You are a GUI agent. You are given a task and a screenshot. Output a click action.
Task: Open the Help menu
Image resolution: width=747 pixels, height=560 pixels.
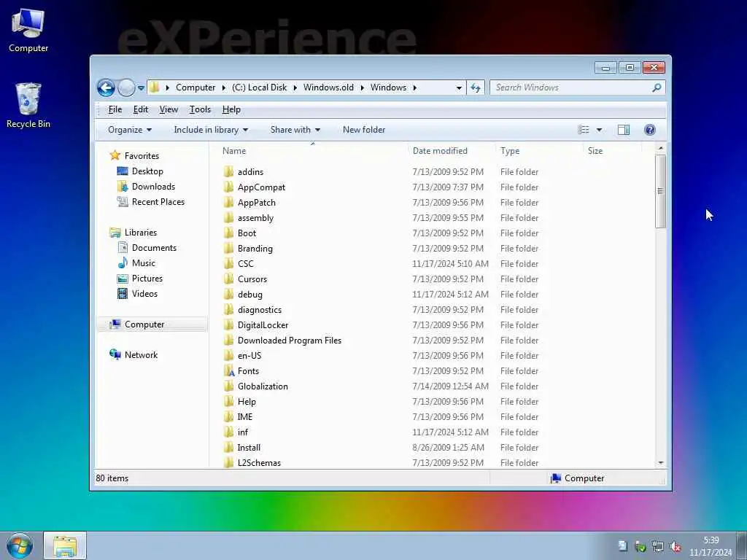(231, 109)
